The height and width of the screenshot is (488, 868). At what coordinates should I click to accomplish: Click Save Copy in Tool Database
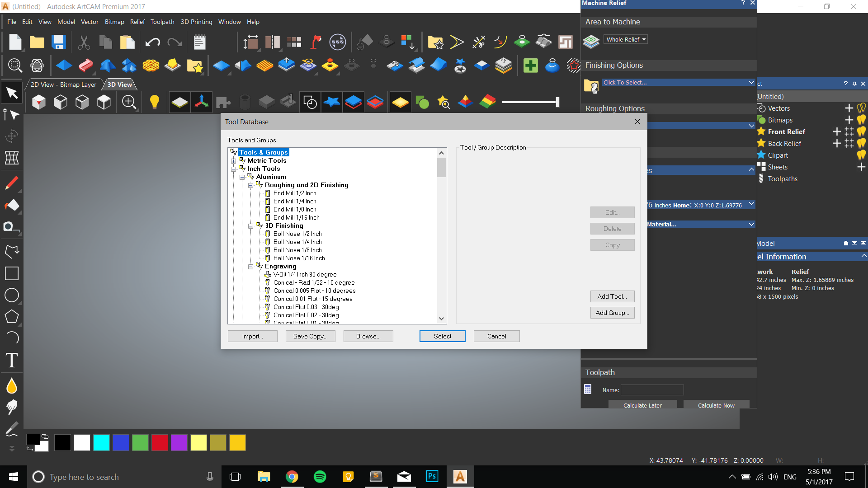[310, 336]
